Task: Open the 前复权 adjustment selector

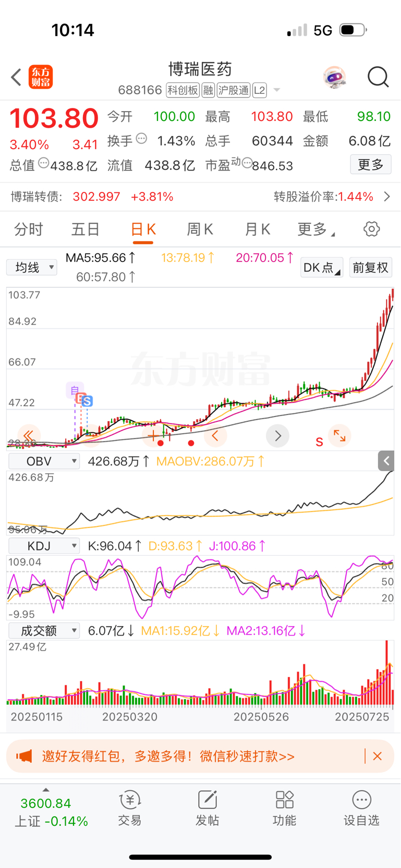Action: [370, 267]
